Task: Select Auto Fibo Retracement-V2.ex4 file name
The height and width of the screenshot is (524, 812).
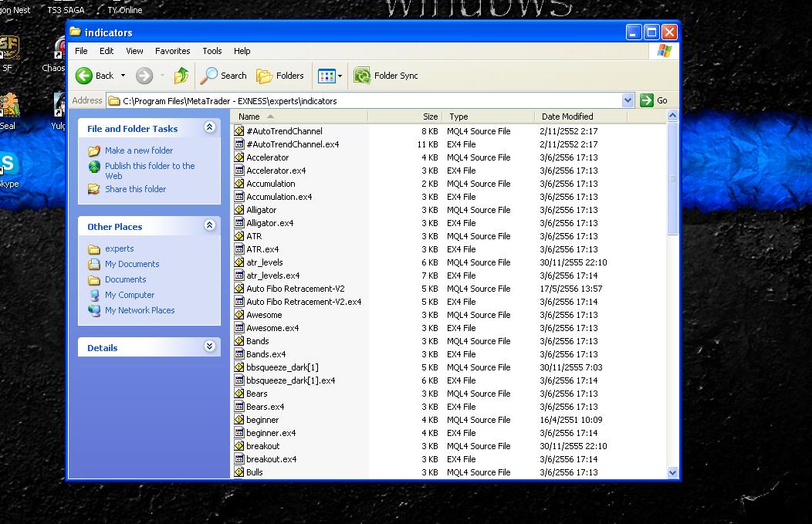Action: (x=304, y=301)
